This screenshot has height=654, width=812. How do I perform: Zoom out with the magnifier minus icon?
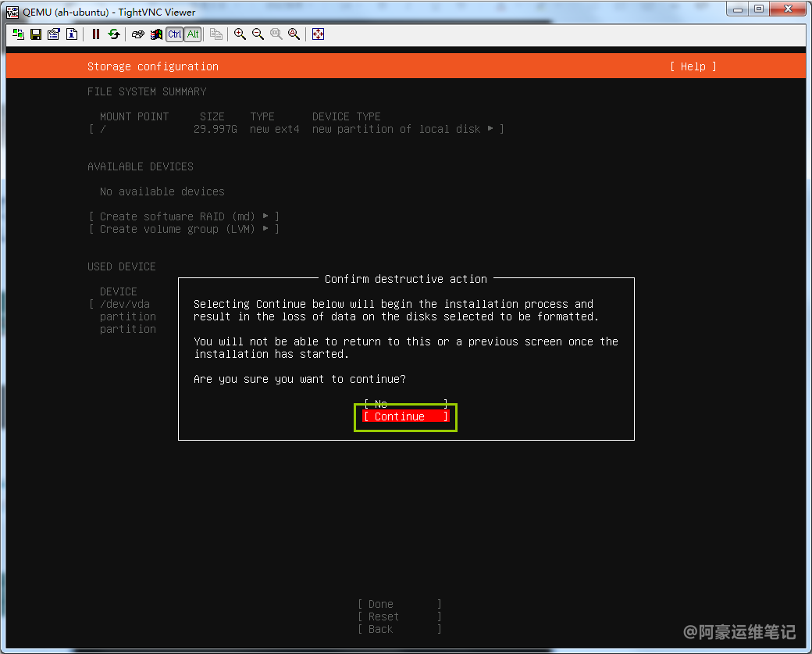pyautogui.click(x=258, y=34)
